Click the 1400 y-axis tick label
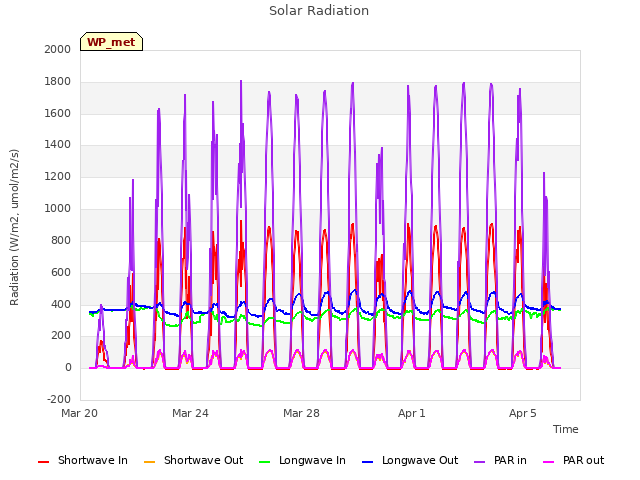The width and height of the screenshot is (640, 480). pos(58,145)
